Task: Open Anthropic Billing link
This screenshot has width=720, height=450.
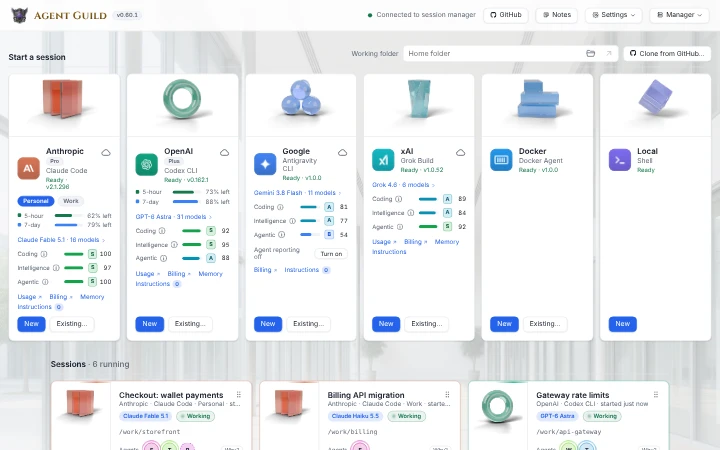Action: click(x=61, y=297)
